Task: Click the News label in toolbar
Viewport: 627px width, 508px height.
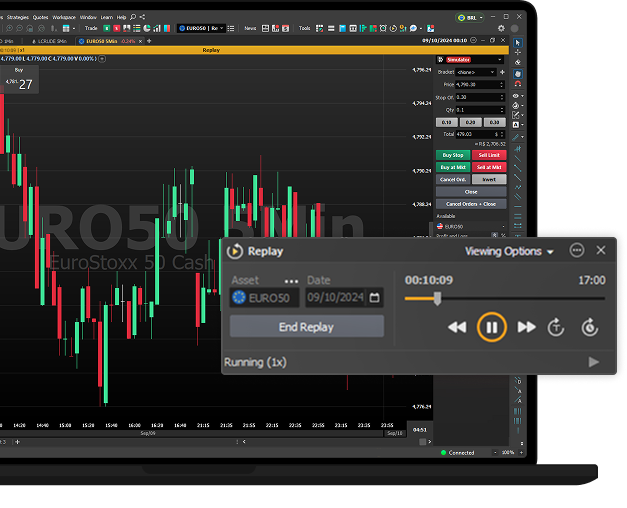Action: pyautogui.click(x=250, y=28)
